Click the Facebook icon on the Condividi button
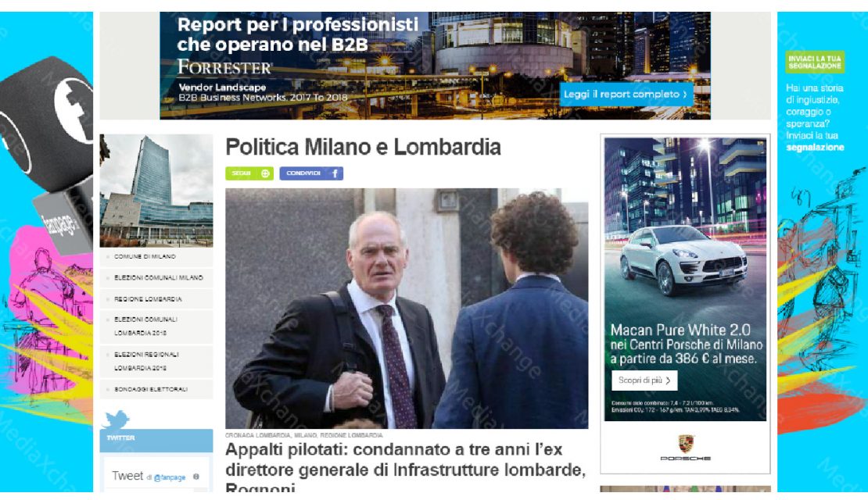Viewport: 868px width, 500px height. (x=335, y=173)
